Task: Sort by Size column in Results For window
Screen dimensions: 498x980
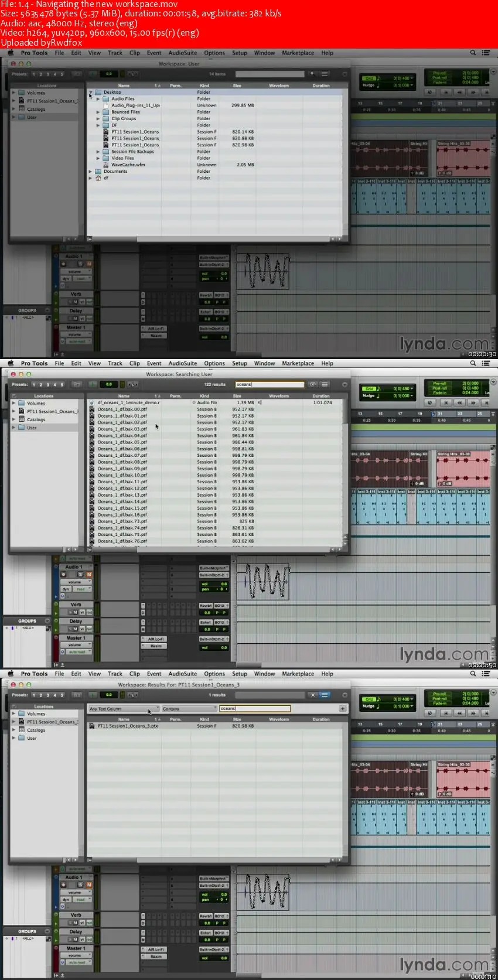Action: pyautogui.click(x=237, y=719)
